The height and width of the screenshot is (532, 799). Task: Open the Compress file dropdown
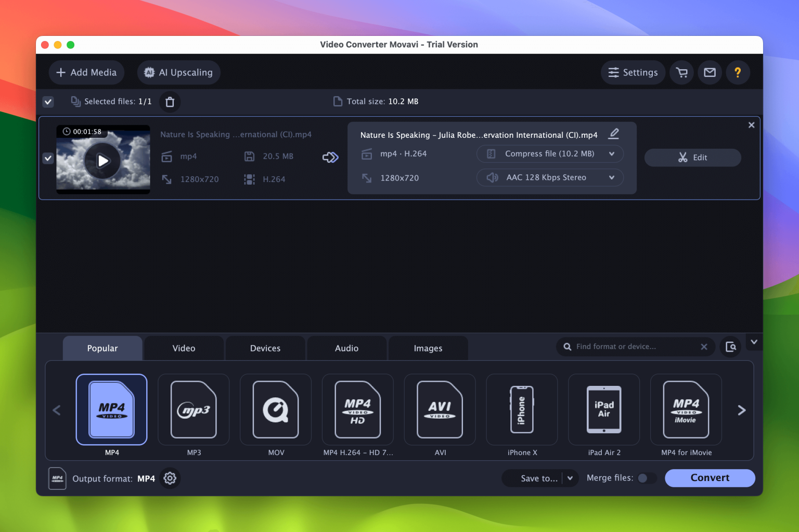coord(550,154)
